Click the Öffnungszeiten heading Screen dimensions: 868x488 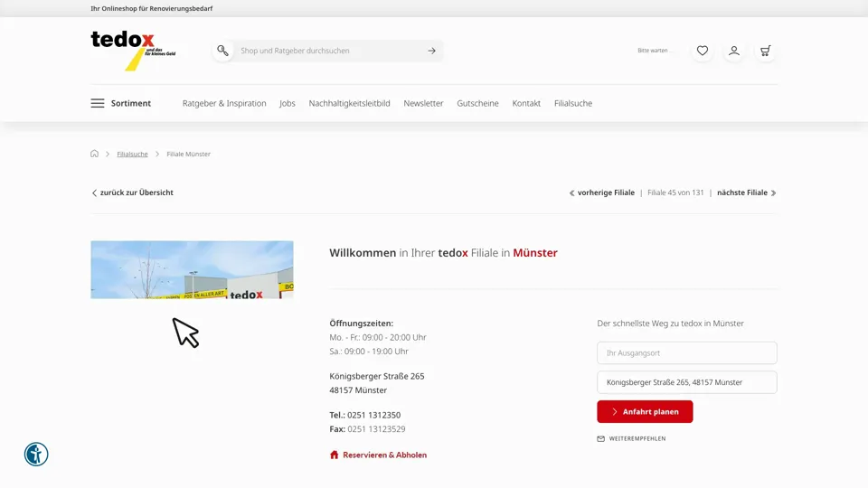(362, 324)
